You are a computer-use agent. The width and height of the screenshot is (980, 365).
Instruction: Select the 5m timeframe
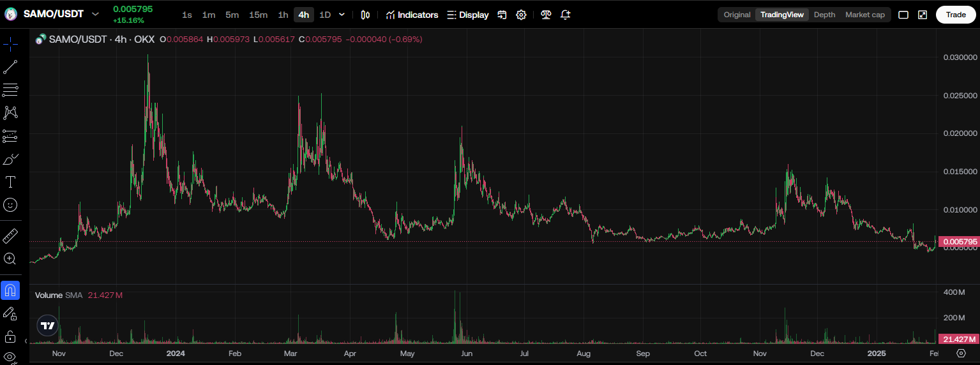[232, 15]
